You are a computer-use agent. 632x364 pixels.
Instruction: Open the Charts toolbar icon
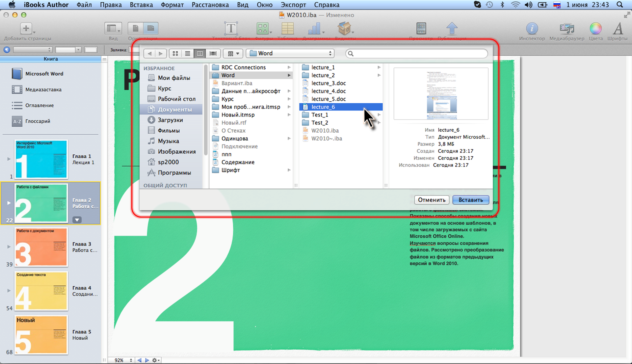point(315,28)
